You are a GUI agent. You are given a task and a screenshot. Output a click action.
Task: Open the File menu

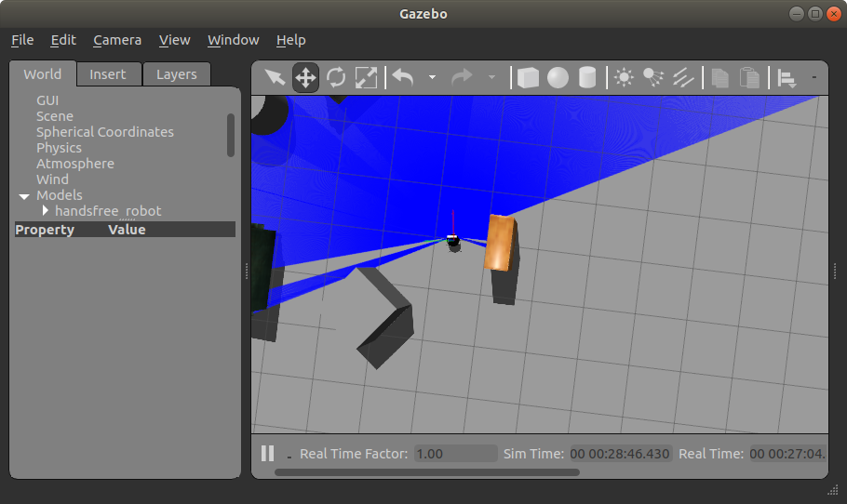click(x=22, y=40)
